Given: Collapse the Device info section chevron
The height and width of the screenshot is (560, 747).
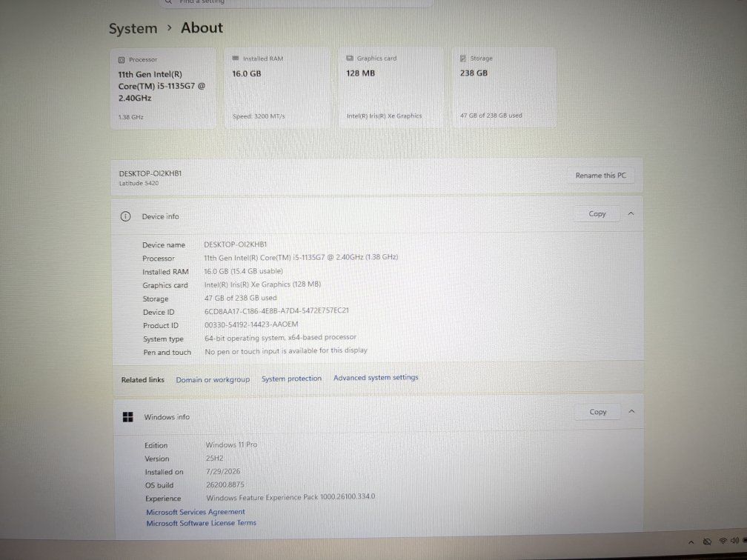Looking at the screenshot, I should 631,214.
